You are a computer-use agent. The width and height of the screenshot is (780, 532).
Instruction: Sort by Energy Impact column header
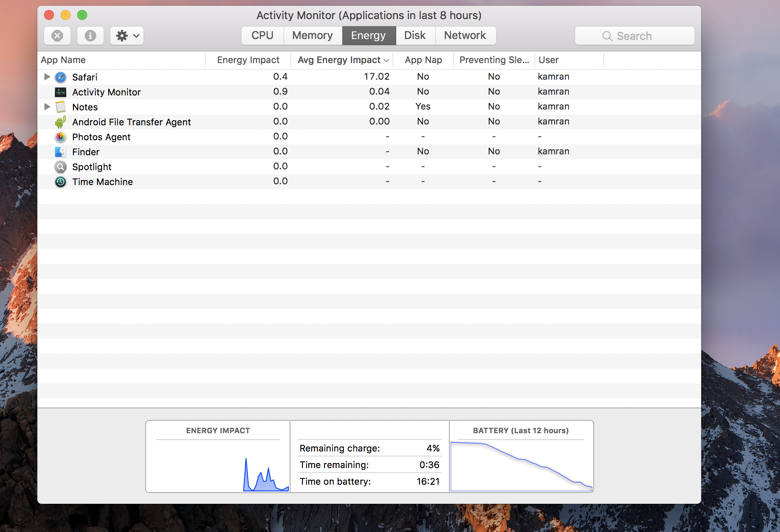[248, 60]
